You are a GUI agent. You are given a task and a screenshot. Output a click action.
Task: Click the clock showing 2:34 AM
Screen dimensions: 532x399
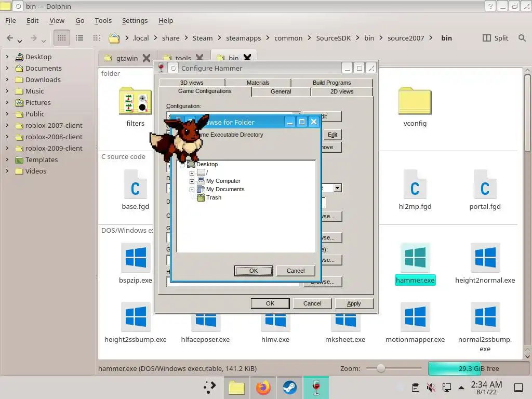point(486,388)
